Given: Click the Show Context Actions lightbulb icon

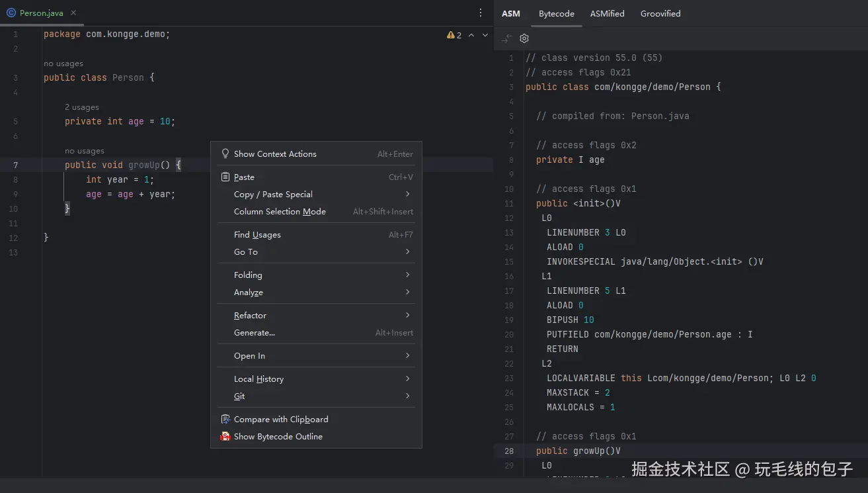Looking at the screenshot, I should [x=225, y=154].
